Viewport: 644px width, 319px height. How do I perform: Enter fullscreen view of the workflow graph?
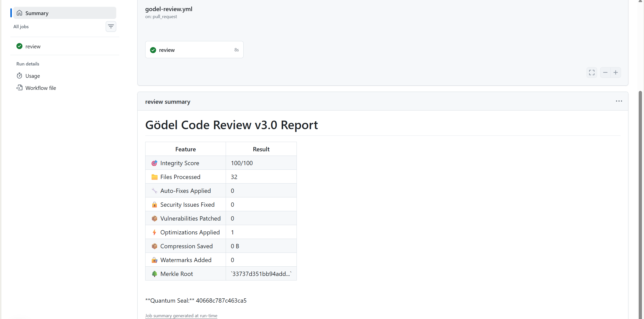[592, 72]
